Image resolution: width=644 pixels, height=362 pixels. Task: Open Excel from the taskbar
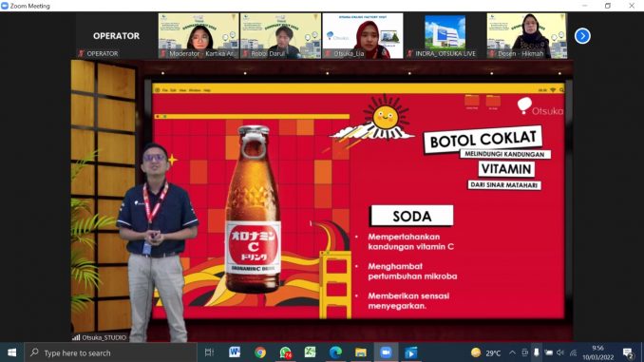click(310, 352)
